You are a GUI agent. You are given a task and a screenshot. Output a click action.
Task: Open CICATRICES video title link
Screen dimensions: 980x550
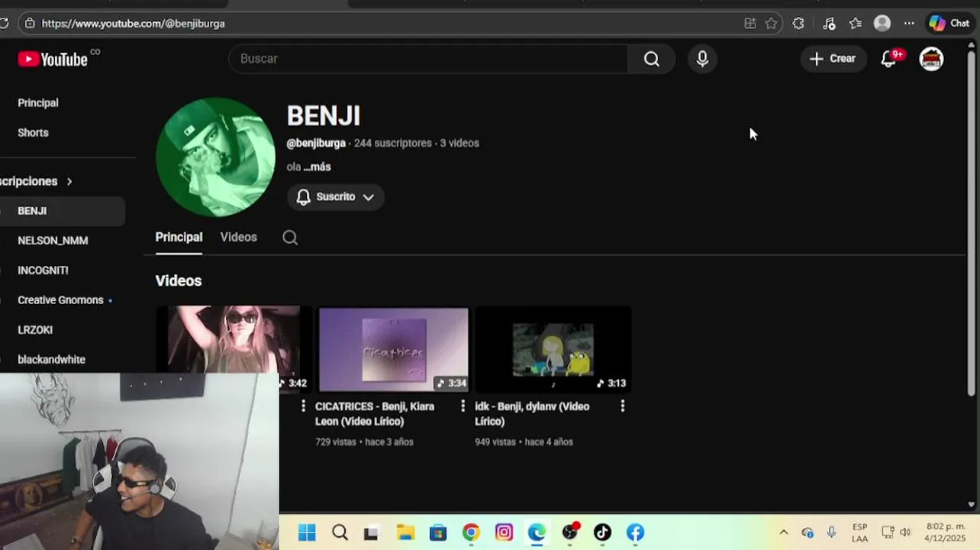375,414
